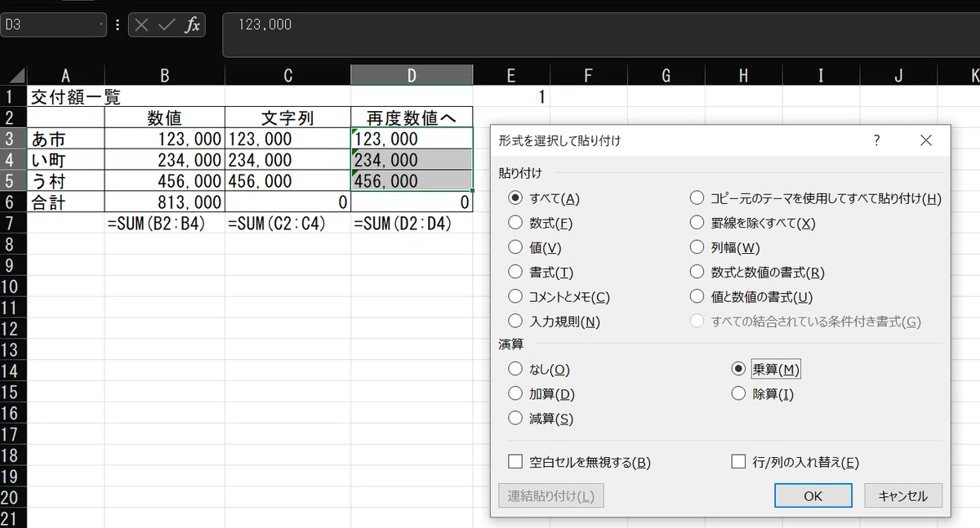
Task: Select column A header
Action: [65, 76]
